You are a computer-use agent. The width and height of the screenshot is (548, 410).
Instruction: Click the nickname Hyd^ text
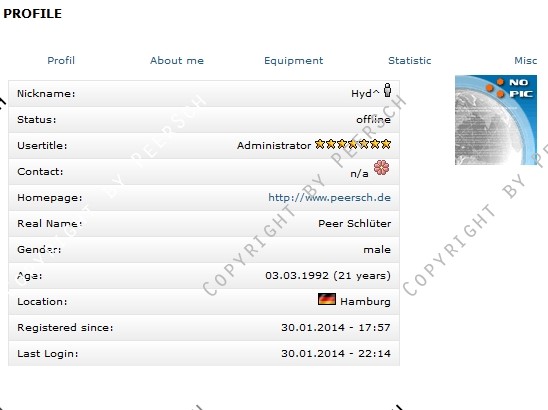365,93
